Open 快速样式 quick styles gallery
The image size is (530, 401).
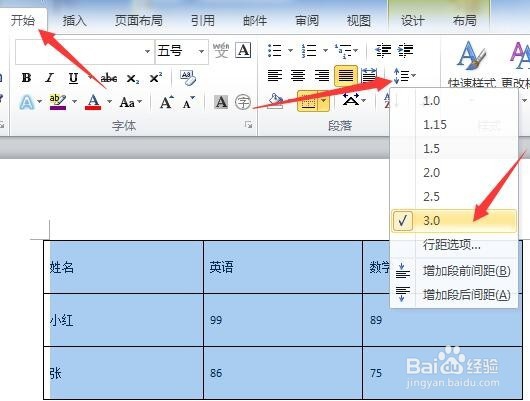472,64
